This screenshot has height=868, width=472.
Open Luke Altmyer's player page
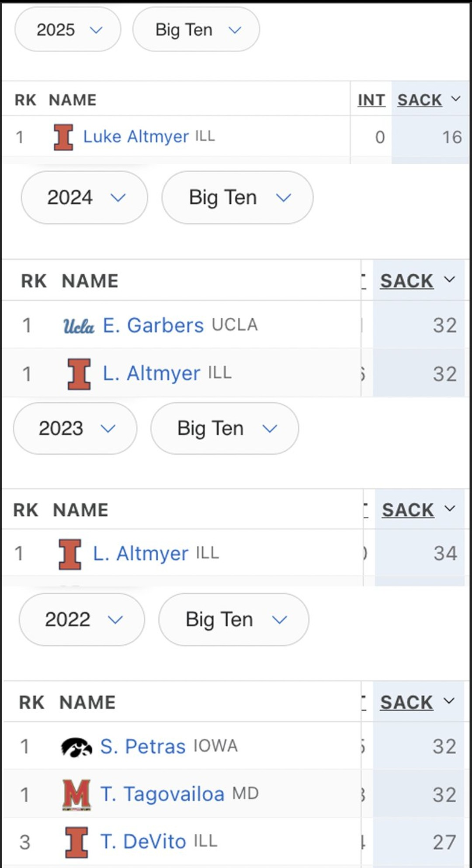(136, 137)
